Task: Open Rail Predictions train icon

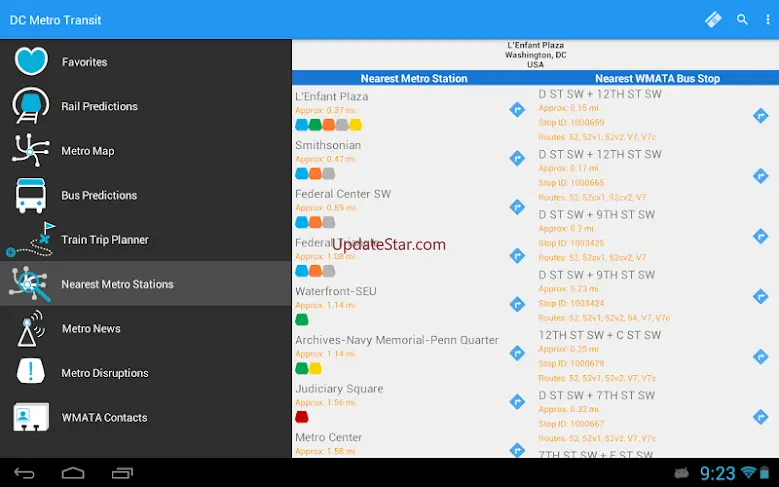Action: (x=31, y=106)
